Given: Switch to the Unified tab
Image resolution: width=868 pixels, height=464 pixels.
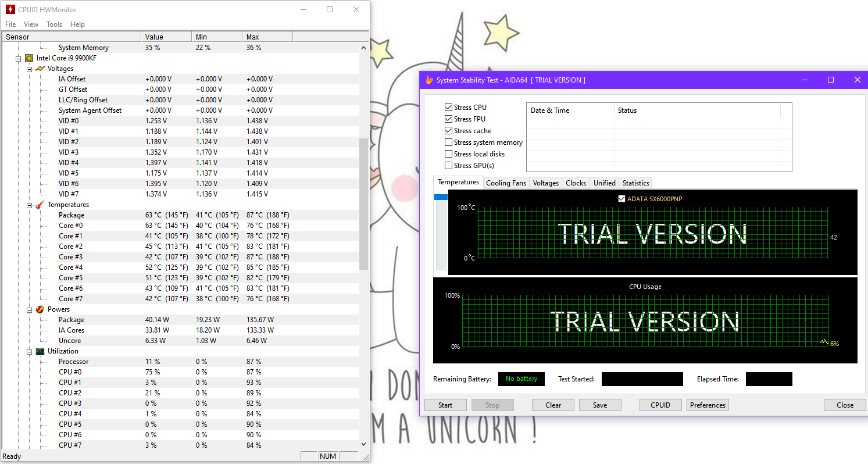Looking at the screenshot, I should tap(605, 183).
